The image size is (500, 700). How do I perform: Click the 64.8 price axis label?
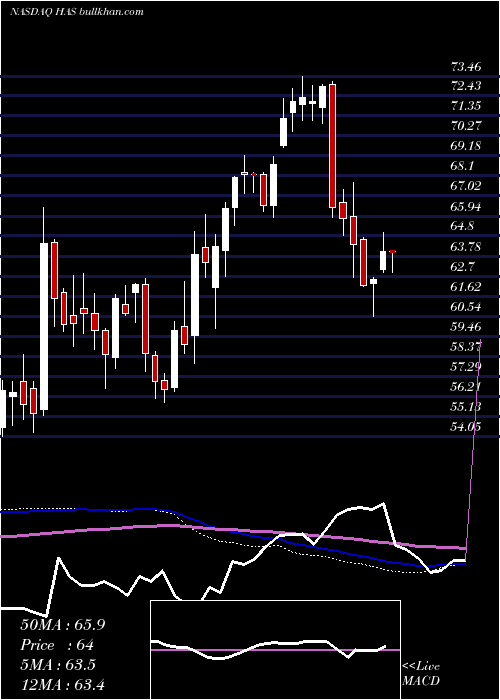coord(463,226)
